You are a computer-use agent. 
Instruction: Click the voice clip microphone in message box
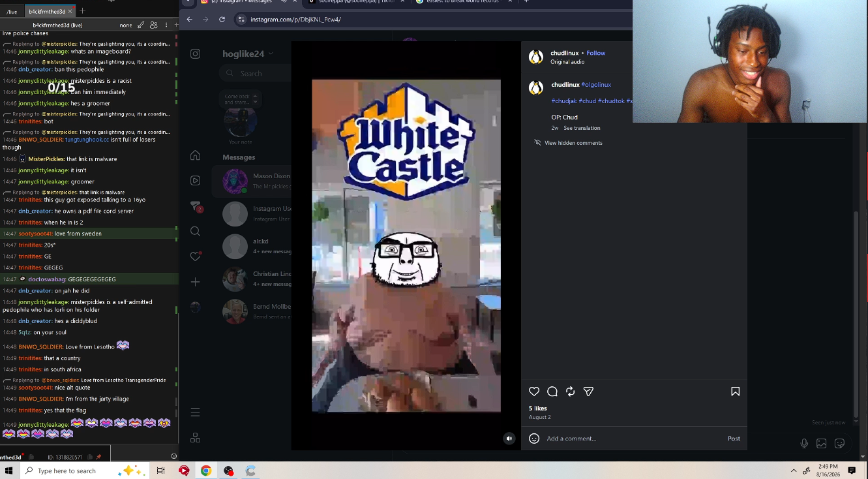tap(804, 444)
